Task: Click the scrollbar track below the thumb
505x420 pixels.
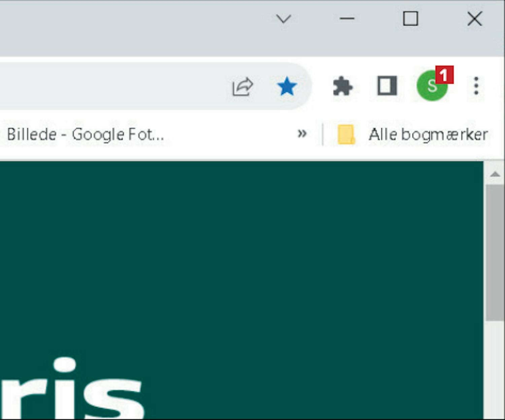Action: (x=495, y=370)
